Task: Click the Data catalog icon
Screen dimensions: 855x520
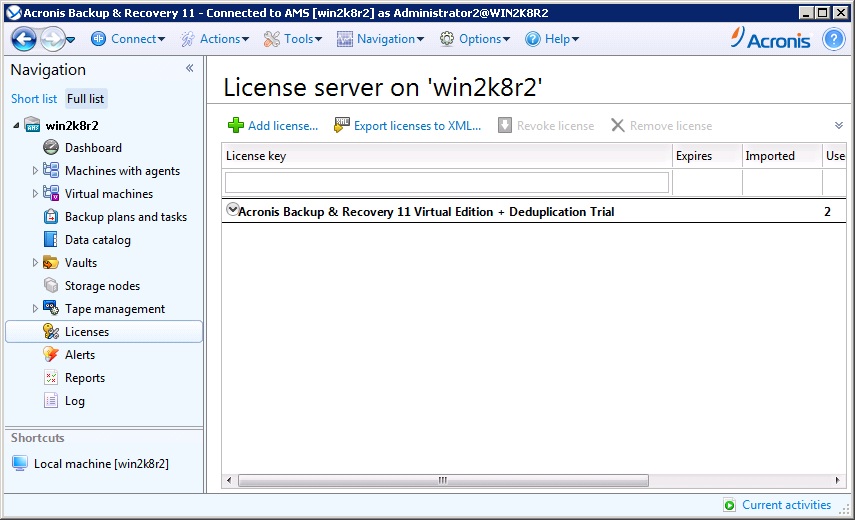Action: click(x=51, y=239)
